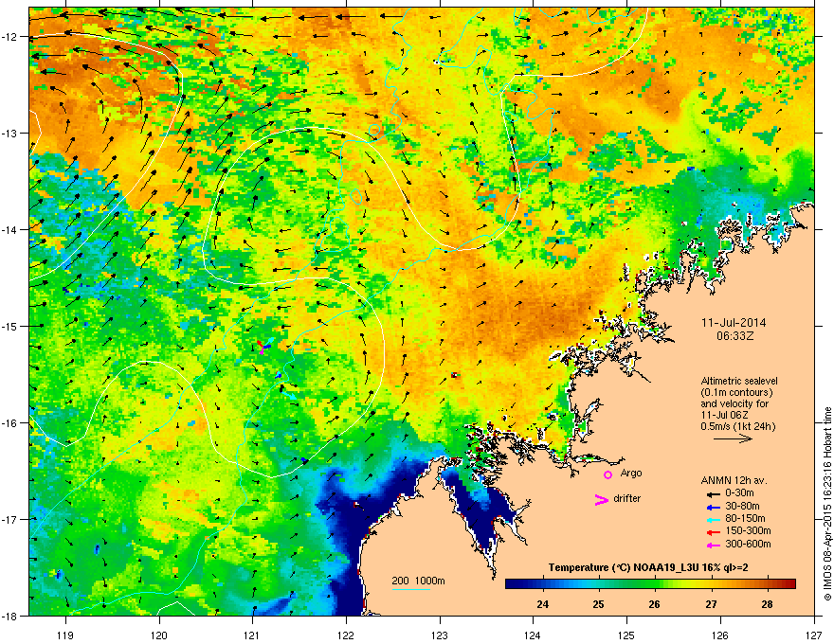Click the '(0.1m contours)' text

[x=736, y=393]
